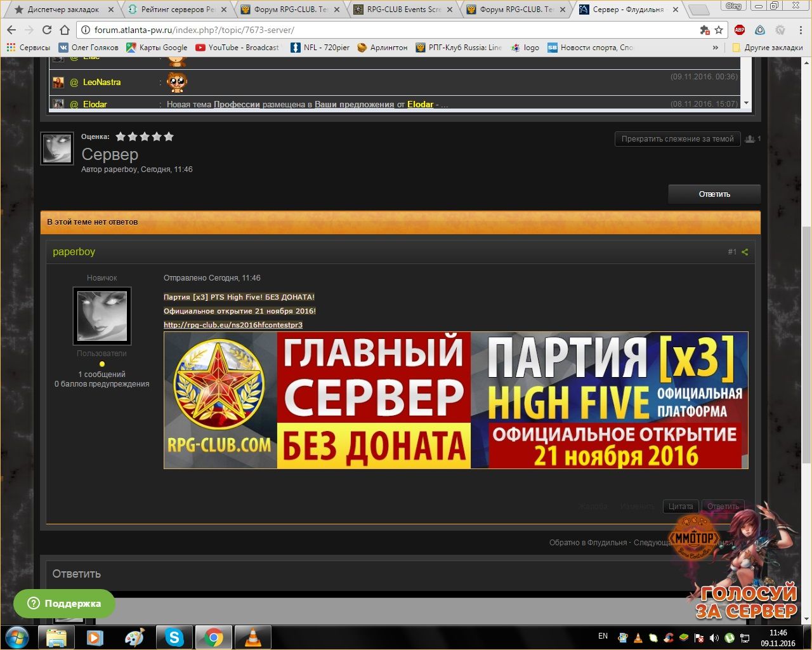Viewport: 812px width, 650px height.
Task: Click the RPG-CLUB server banner image
Action: pyautogui.click(x=455, y=400)
